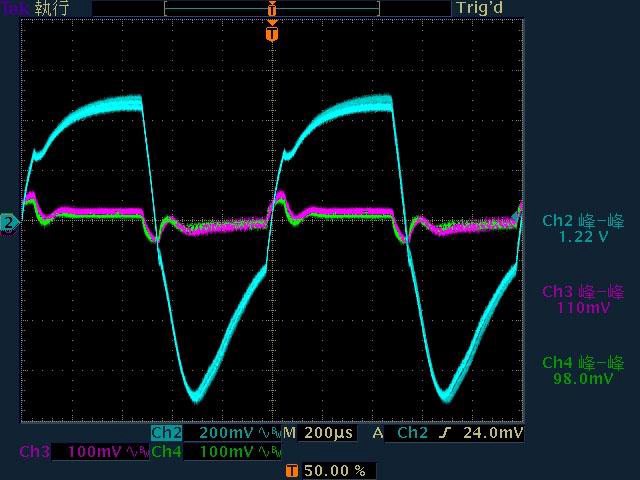Click the Ch4 bandwidth limit icon
The image size is (640, 480).
point(267,452)
